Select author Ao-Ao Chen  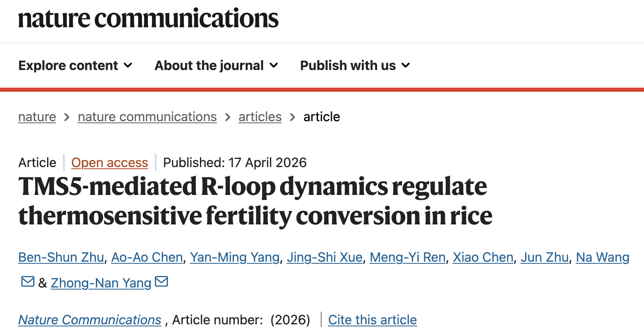[x=147, y=257]
